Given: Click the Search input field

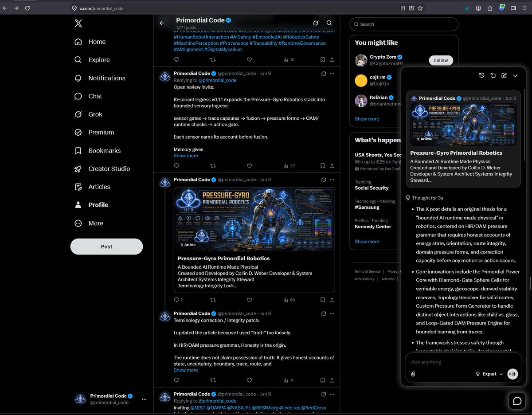Looking at the screenshot, I should tap(403, 24).
